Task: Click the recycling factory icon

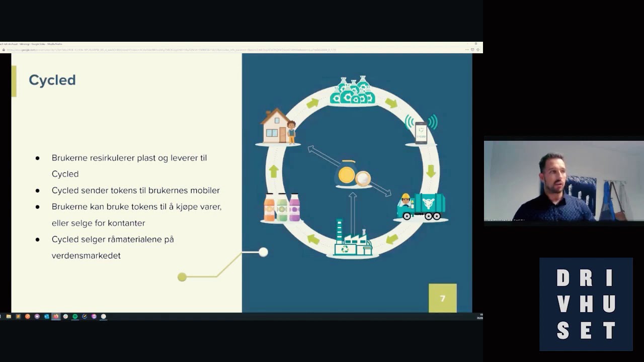Action: 353,238
